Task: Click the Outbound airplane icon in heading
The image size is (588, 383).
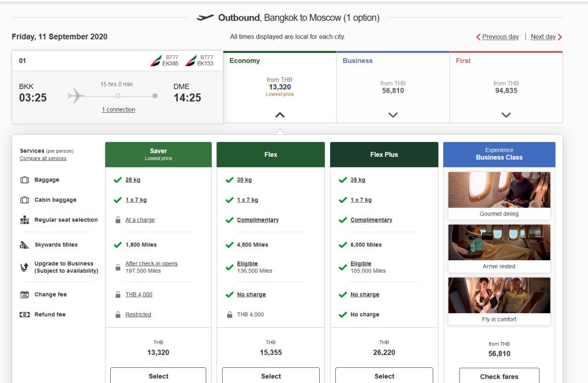Action: click(205, 17)
